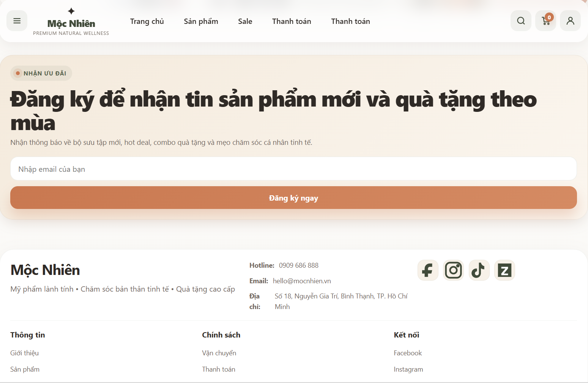588x383 pixels.
Task: Open the Facebook link under Kết nối
Action: click(408, 353)
